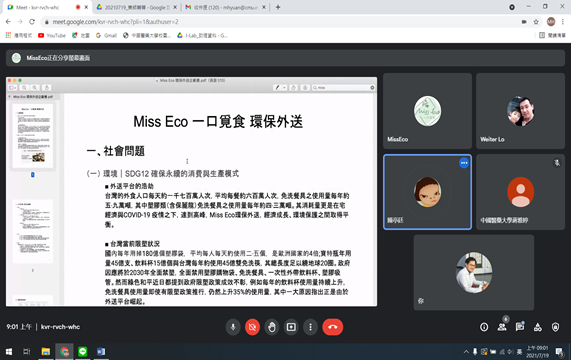Click the camera indicator in address bar
Image resolution: width=571 pixels, height=360 pixels.
point(524,22)
